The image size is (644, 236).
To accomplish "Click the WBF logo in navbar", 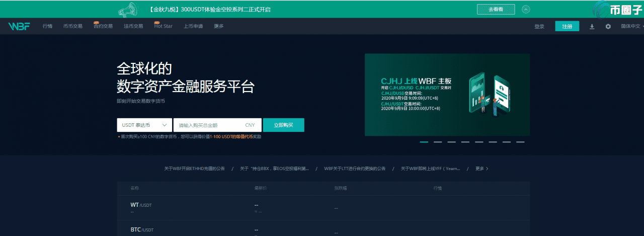I will [x=19, y=26].
